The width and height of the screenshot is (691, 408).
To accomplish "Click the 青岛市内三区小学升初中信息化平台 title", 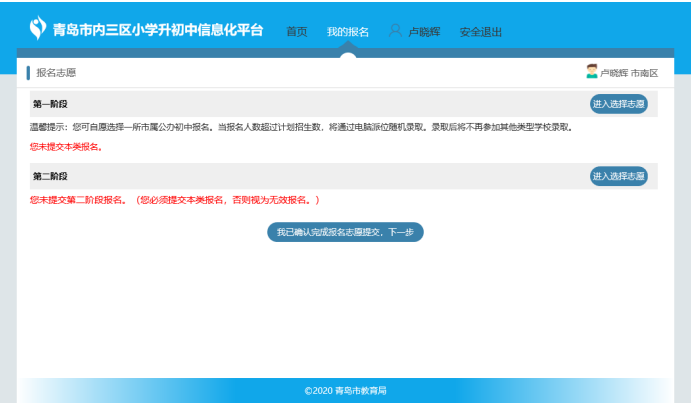I will pyautogui.click(x=158, y=30).
